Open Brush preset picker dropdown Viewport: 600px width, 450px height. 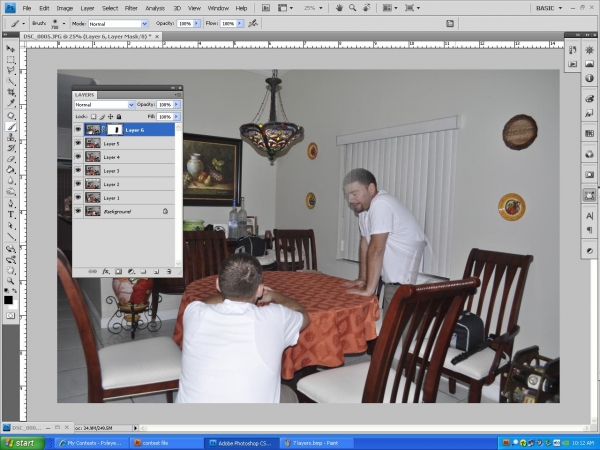pos(64,24)
